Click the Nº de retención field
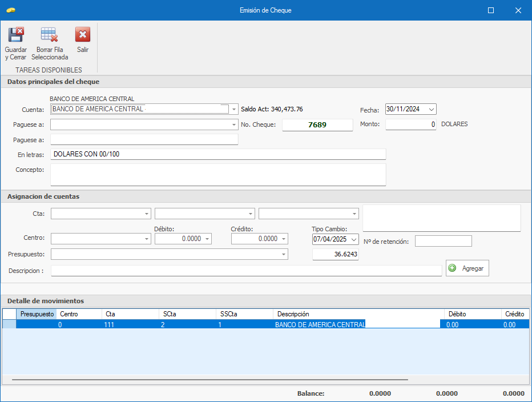The width and height of the screenshot is (532, 402). [444, 241]
